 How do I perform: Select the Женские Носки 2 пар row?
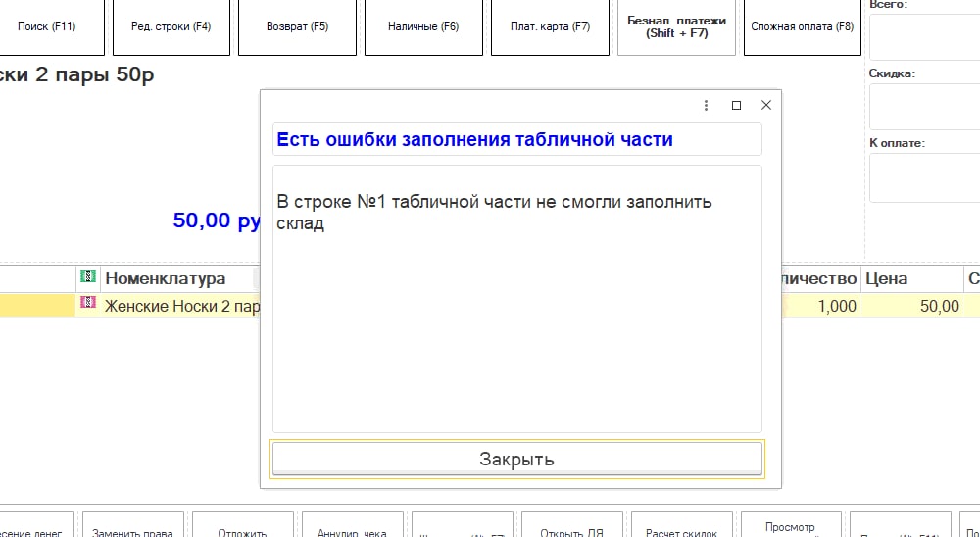[181, 307]
